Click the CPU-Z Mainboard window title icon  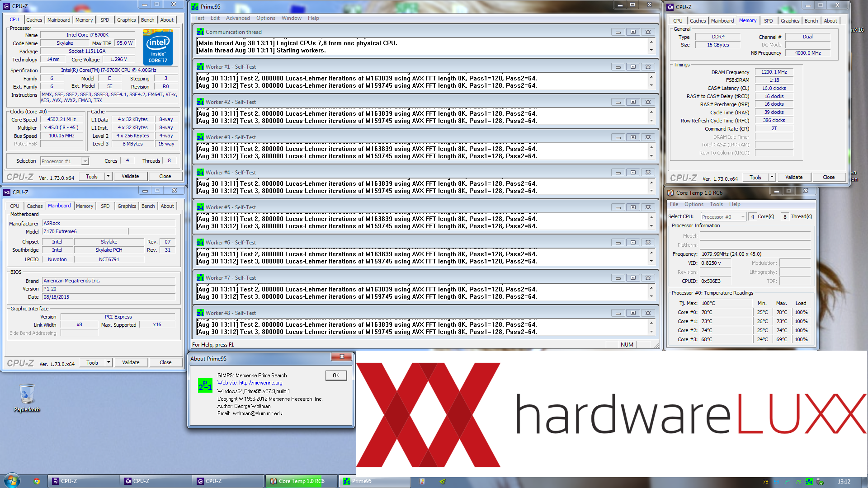pos(7,192)
